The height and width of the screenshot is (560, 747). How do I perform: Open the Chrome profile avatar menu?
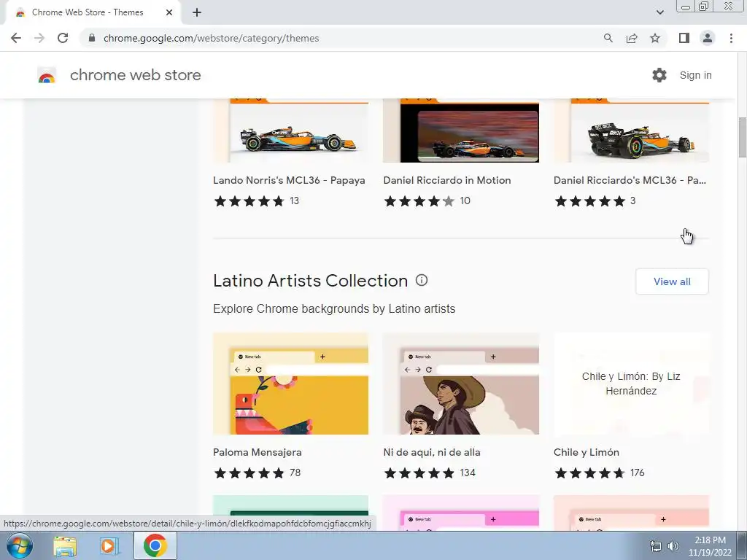[708, 38]
